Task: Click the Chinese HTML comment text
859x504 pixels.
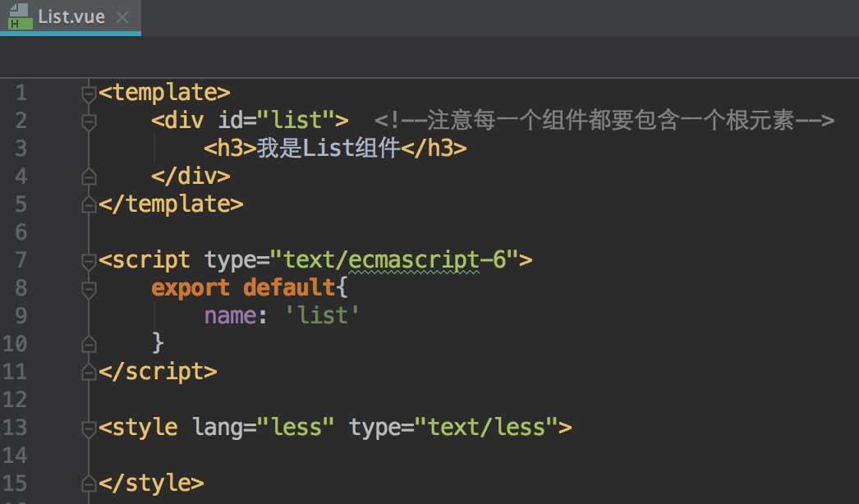Action: [x=604, y=121]
